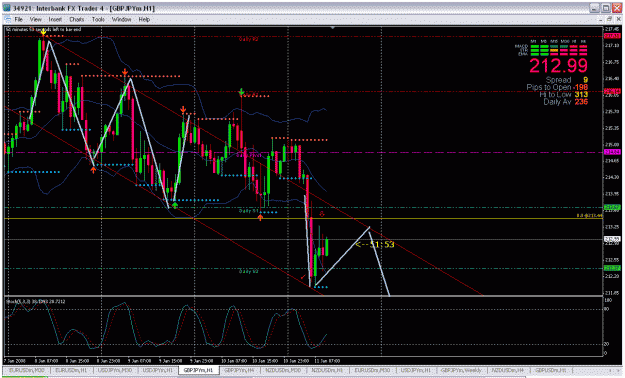Switch to the GBPJPYm,Weekly chart tab
Screen dimensions: 625x378
[x=461, y=370]
